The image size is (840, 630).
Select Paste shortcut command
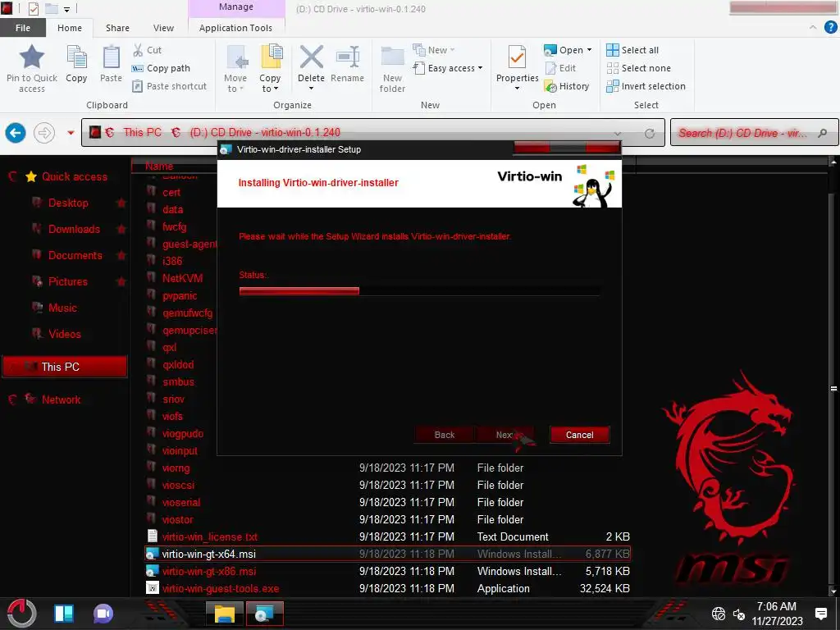169,86
